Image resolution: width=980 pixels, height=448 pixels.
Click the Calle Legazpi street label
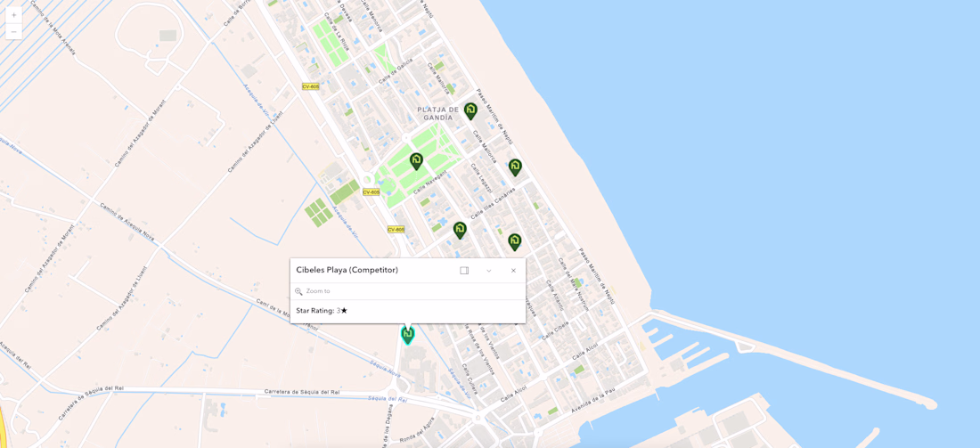tap(481, 178)
